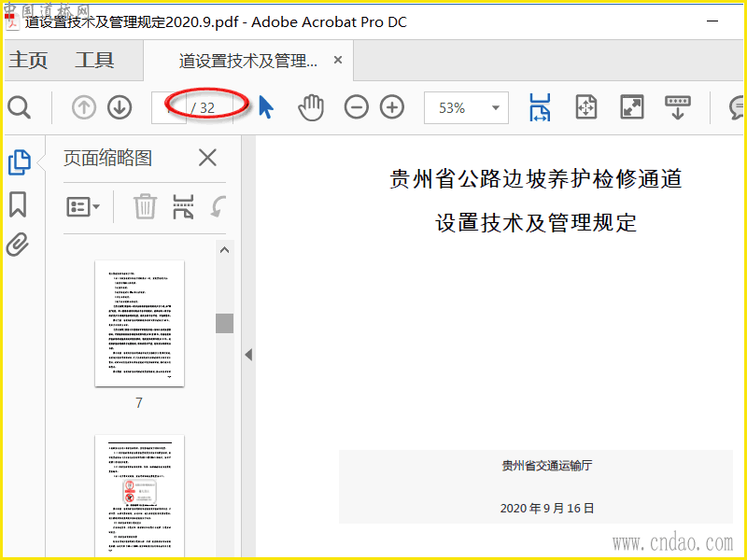Screen dimensions: 747x560
Task: Close the document tab
Action: pos(338,60)
